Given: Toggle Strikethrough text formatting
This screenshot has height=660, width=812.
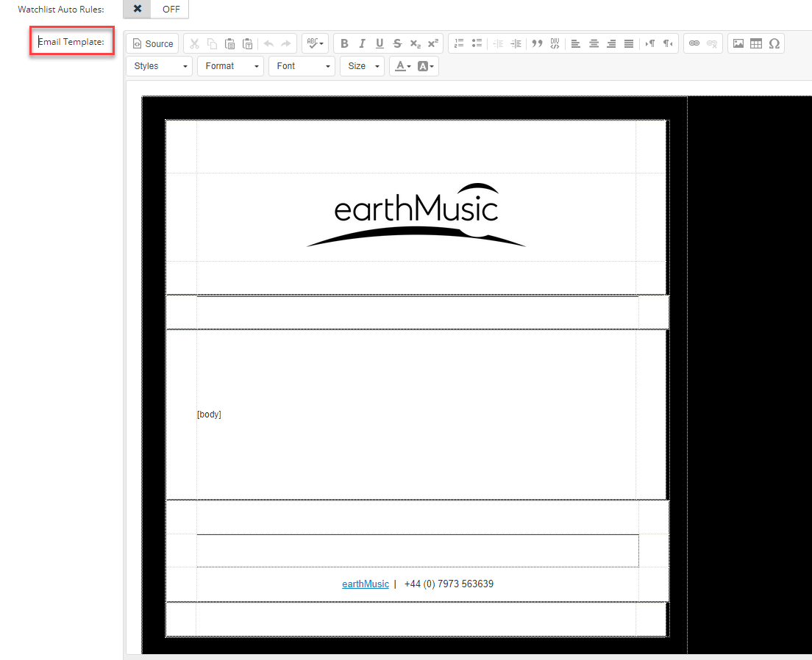Looking at the screenshot, I should [x=397, y=43].
